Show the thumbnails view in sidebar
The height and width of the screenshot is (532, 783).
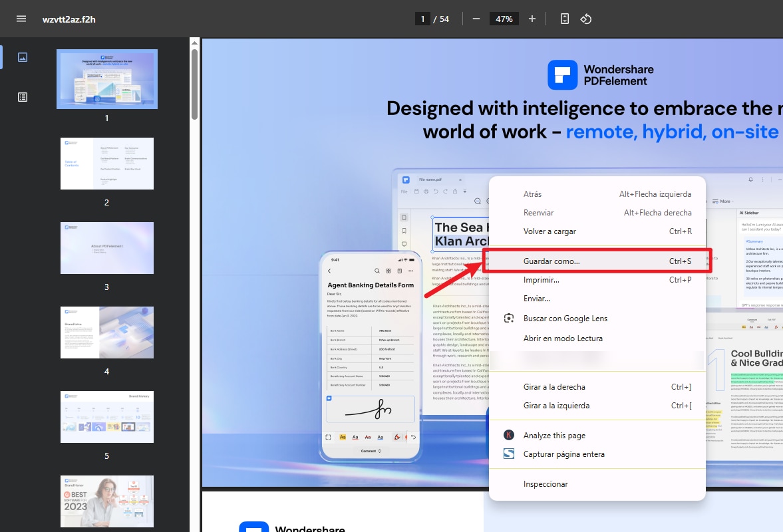[23, 57]
